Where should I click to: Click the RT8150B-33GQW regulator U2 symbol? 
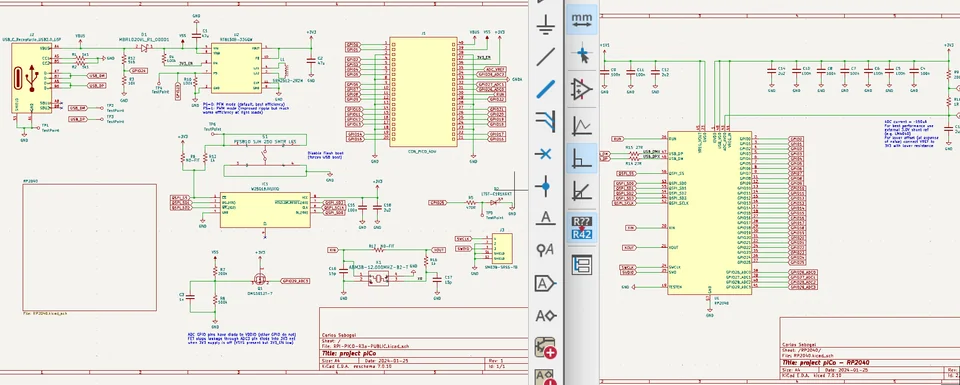tap(236, 67)
